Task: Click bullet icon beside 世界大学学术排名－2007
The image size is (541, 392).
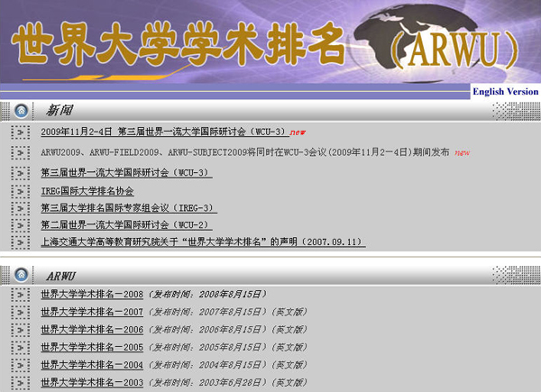Action: pos(21,313)
